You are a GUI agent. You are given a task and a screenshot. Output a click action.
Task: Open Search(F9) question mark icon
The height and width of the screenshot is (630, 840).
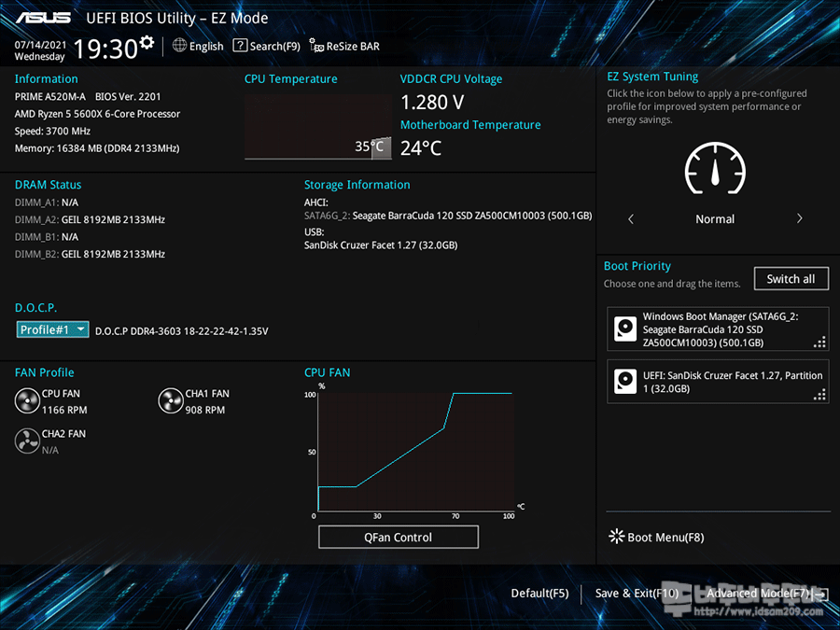(x=240, y=46)
